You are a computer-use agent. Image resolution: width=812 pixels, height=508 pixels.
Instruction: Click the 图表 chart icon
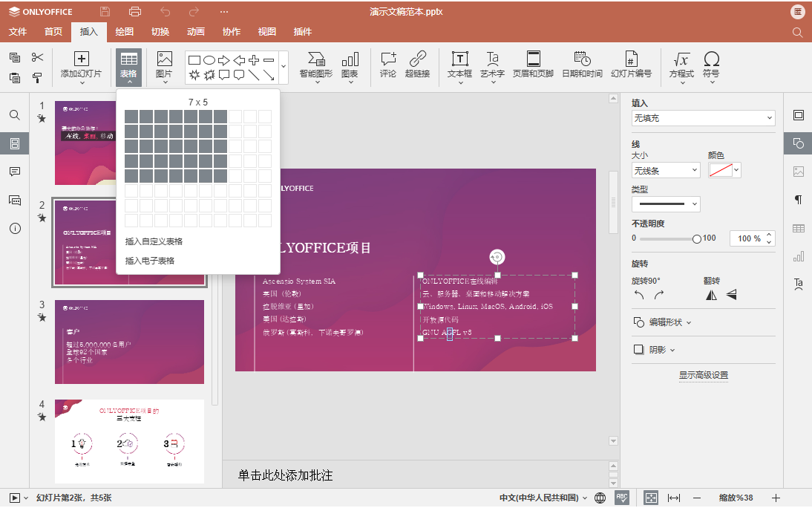(x=350, y=59)
